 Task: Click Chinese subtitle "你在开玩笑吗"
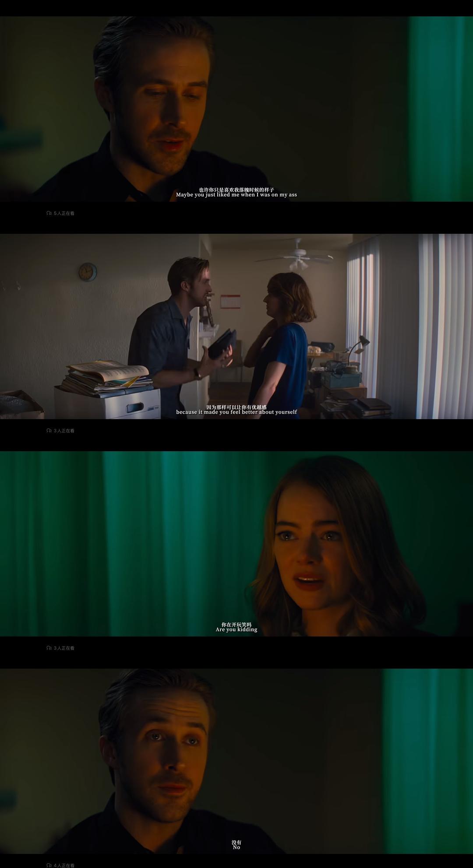236,625
